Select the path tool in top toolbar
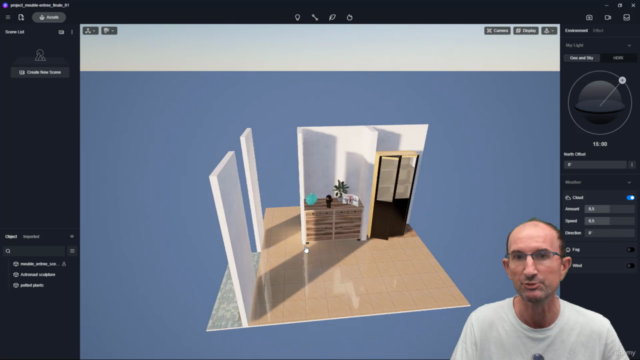Image resolution: width=640 pixels, height=360 pixels. click(x=315, y=18)
